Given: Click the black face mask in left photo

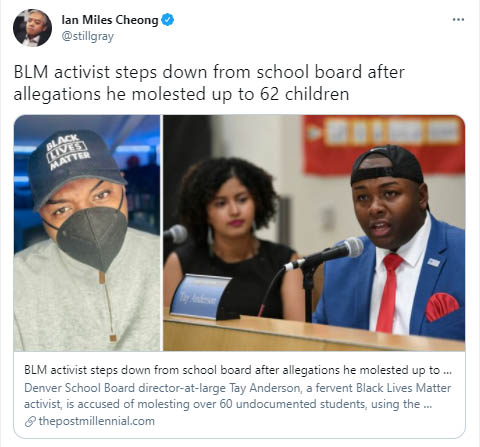Looking at the screenshot, I should (92, 237).
